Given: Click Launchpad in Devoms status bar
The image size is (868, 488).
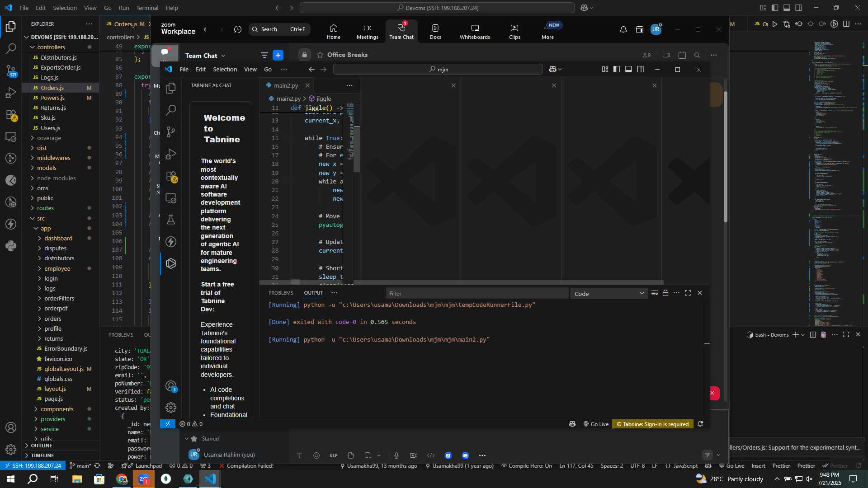Looking at the screenshot, I should point(145,466).
